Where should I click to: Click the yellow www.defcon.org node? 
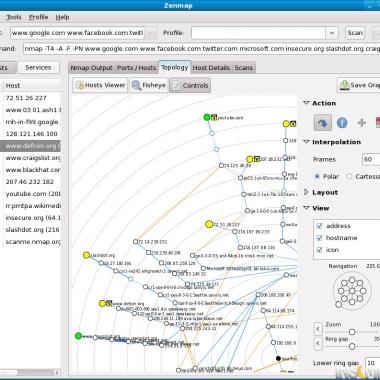pyautogui.click(x=102, y=303)
